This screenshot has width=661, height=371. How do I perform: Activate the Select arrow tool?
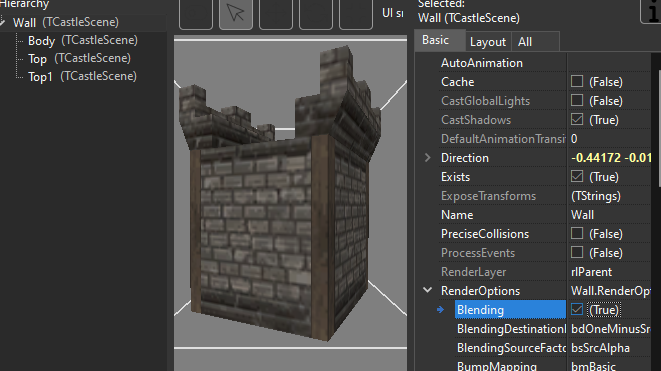pyautogui.click(x=236, y=14)
